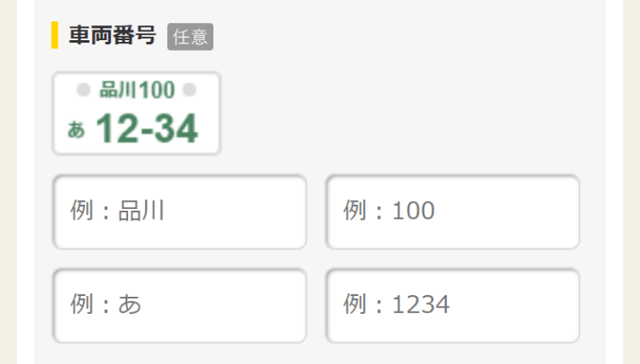Click the beige page margin on the right
This screenshot has width=640, height=364.
coord(623,180)
